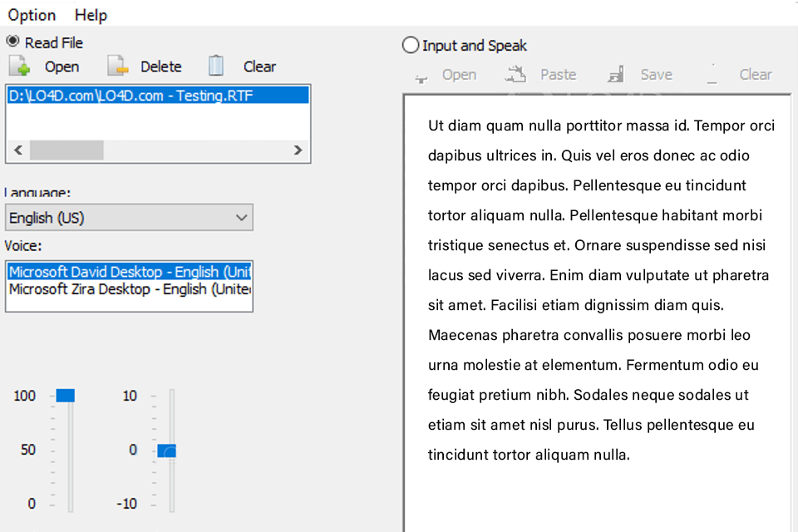Select the Microsoft David Desktop voice

tap(130, 271)
